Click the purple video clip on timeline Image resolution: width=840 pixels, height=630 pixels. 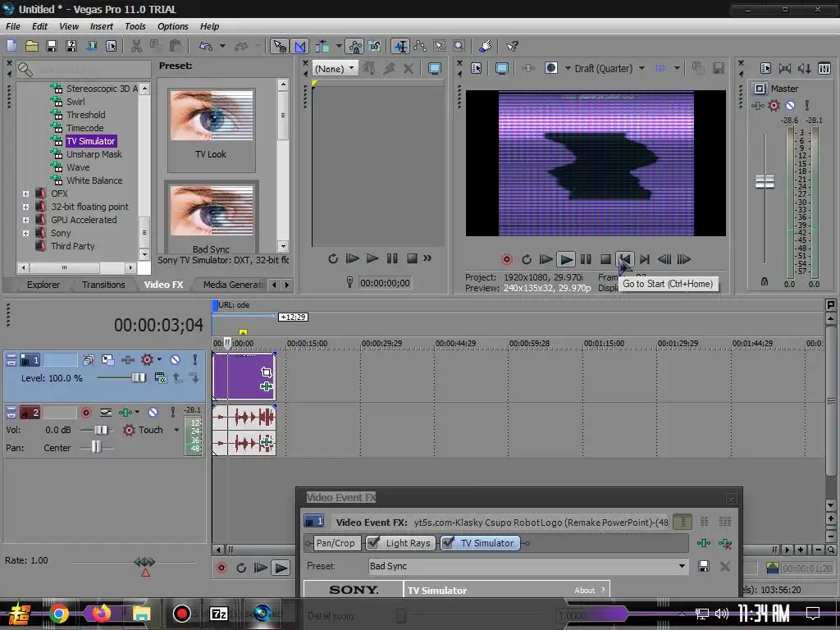244,376
